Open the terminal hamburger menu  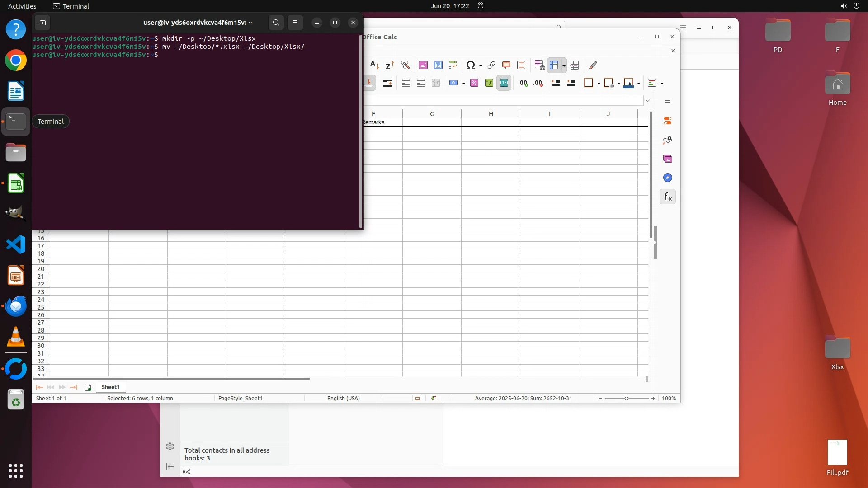tap(295, 23)
